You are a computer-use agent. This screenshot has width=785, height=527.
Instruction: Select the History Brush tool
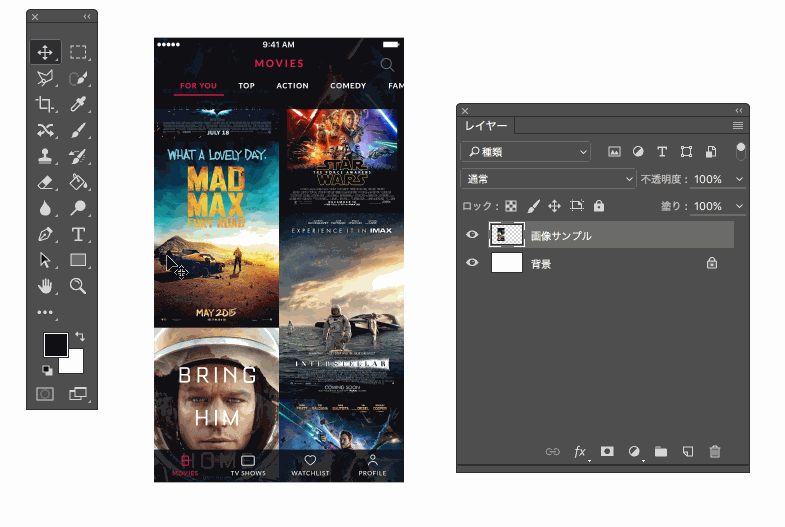(78, 156)
